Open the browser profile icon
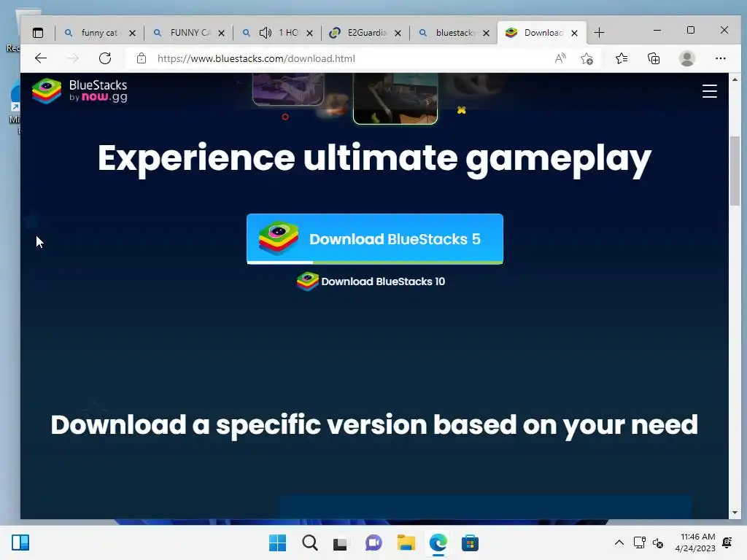Image resolution: width=747 pixels, height=560 pixels. tap(687, 58)
